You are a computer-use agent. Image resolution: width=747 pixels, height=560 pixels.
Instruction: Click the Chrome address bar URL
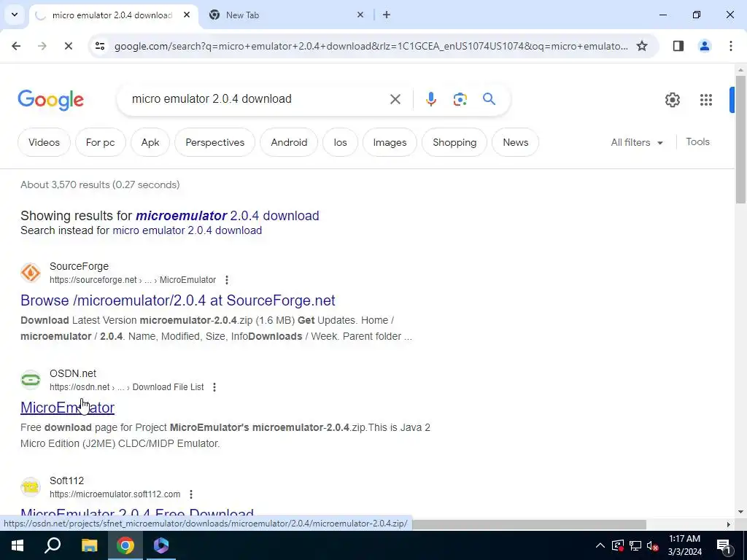coord(371,46)
